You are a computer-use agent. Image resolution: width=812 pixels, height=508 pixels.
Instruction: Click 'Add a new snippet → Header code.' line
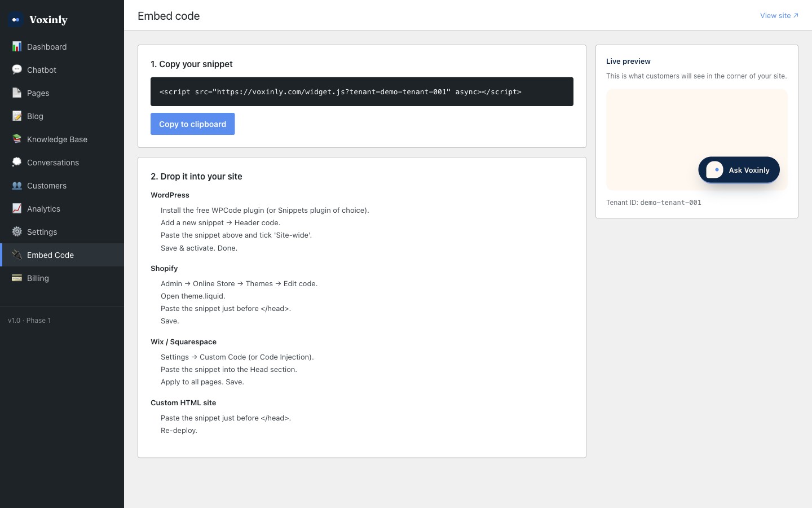[x=220, y=223]
